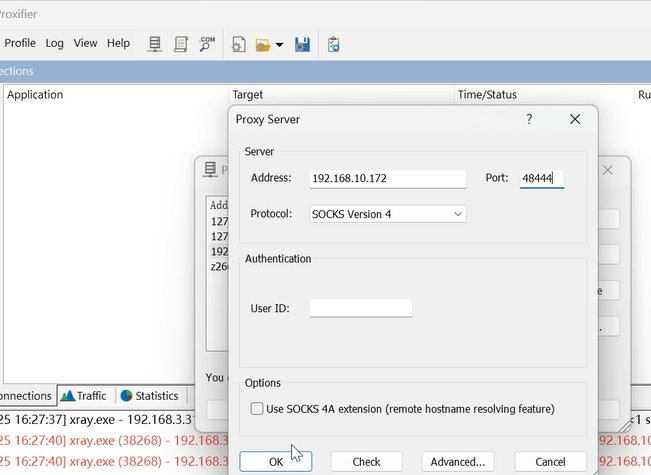Click the Save Profile floppy disk icon
651x475 pixels.
click(x=302, y=44)
